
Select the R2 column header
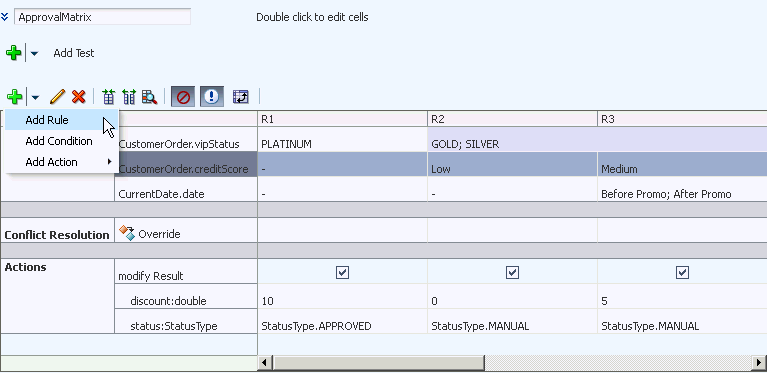[x=512, y=119]
